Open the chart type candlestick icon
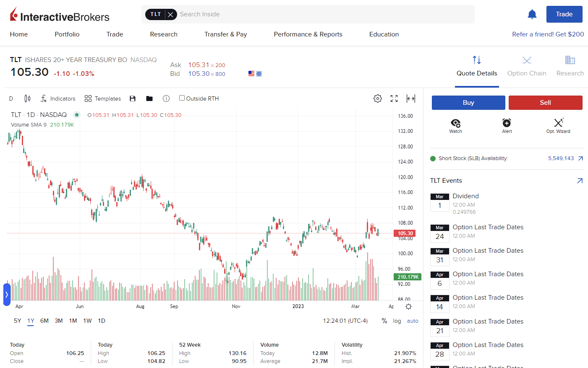The height and width of the screenshot is (368, 588). [x=27, y=98]
